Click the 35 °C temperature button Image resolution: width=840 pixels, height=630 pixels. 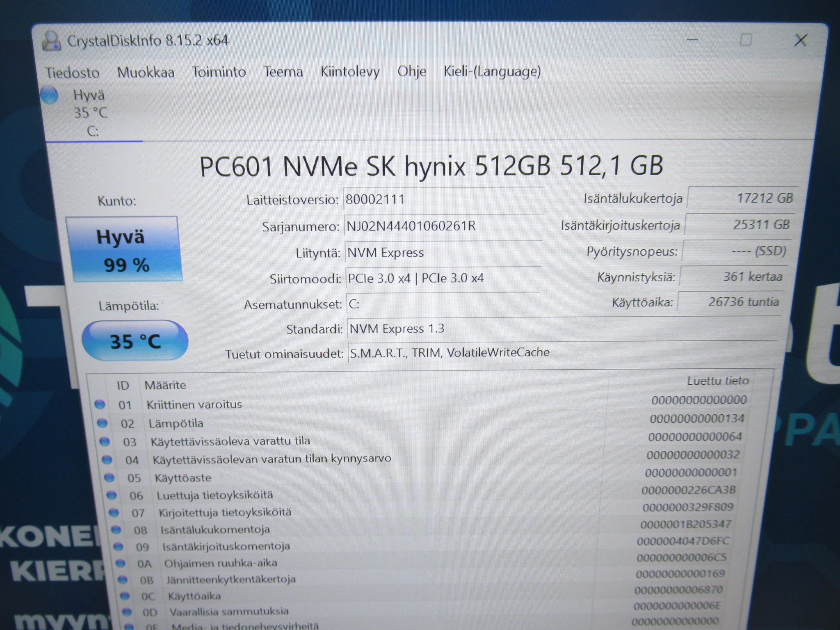click(135, 341)
